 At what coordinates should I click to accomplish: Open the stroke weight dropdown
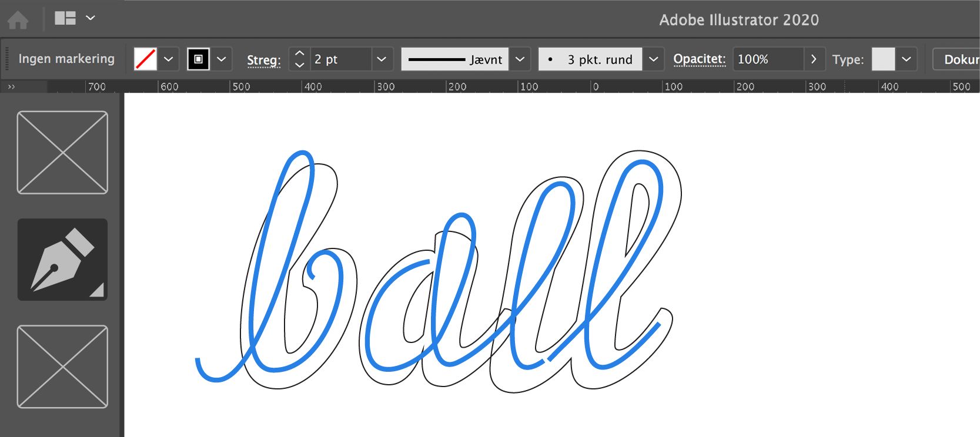tap(382, 59)
